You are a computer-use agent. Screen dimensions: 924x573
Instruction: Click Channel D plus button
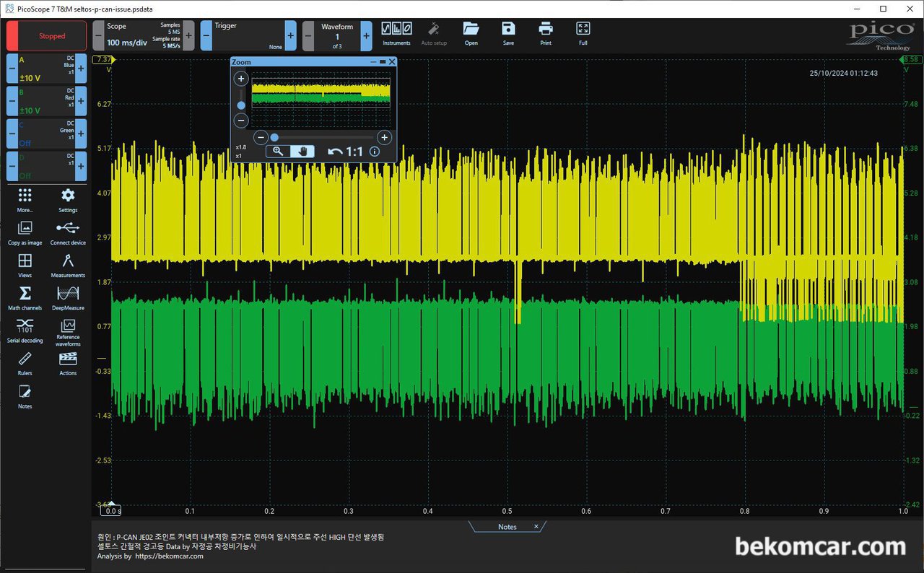[x=81, y=167]
